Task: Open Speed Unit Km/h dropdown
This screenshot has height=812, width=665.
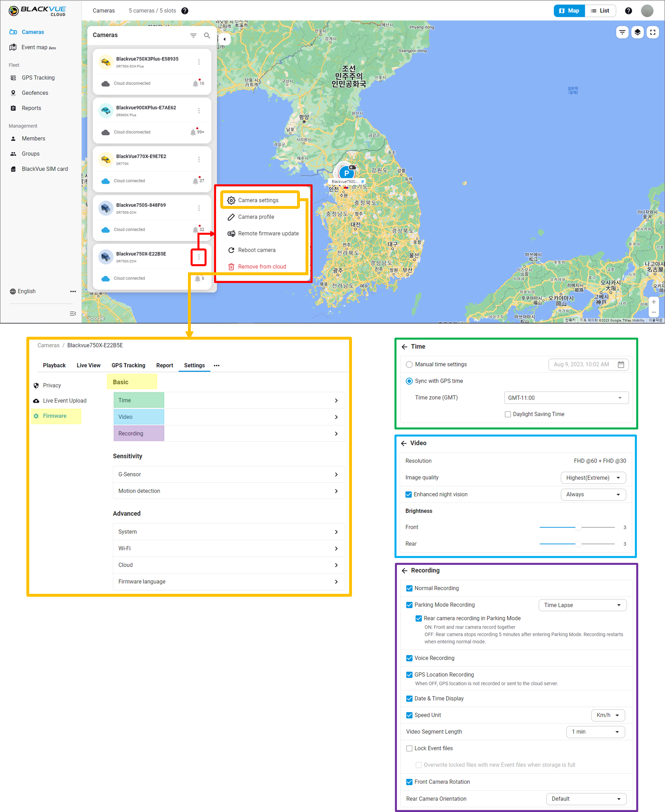Action: pyautogui.click(x=608, y=715)
